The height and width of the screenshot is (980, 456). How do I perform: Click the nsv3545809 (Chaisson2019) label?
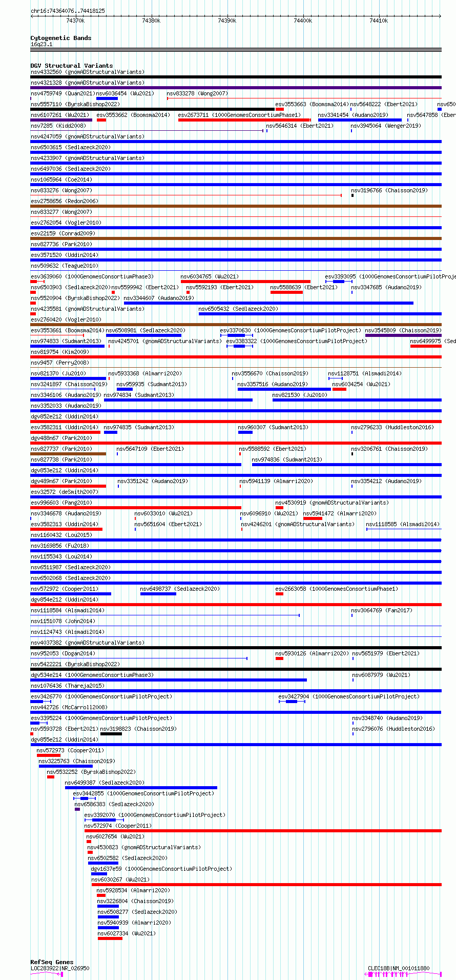pyautogui.click(x=403, y=330)
